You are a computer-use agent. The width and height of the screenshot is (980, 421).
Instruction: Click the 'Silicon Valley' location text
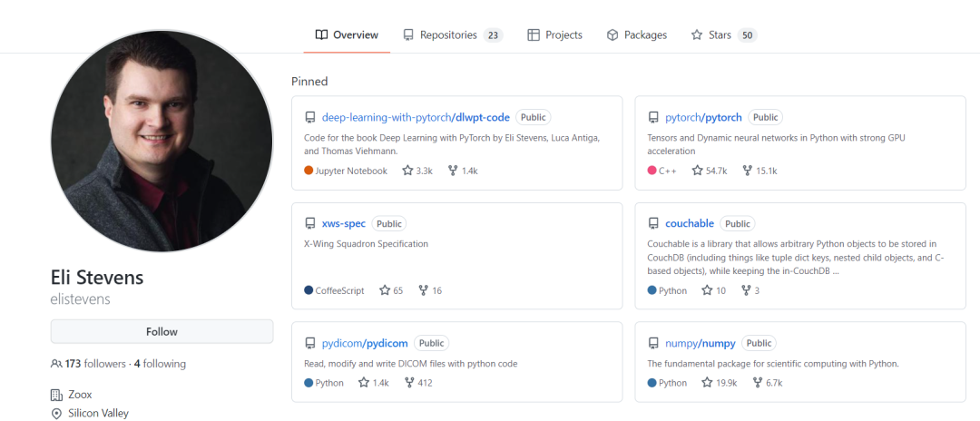click(x=99, y=414)
